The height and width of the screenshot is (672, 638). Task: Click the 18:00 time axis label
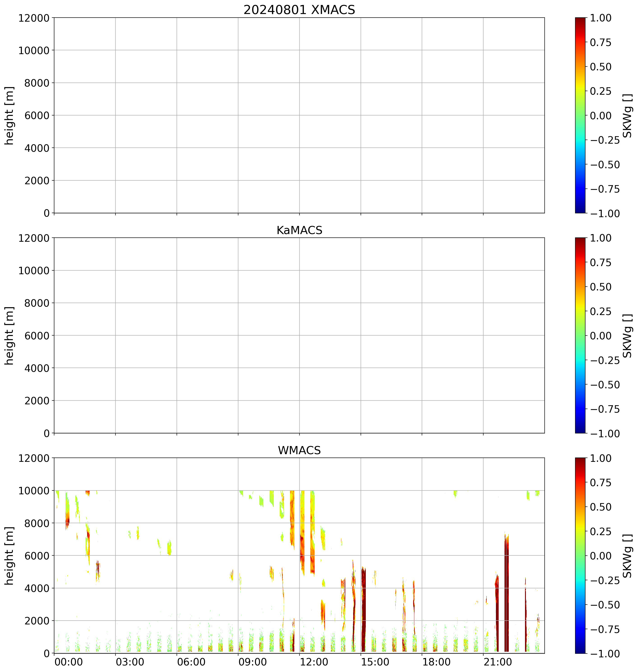[x=436, y=662]
